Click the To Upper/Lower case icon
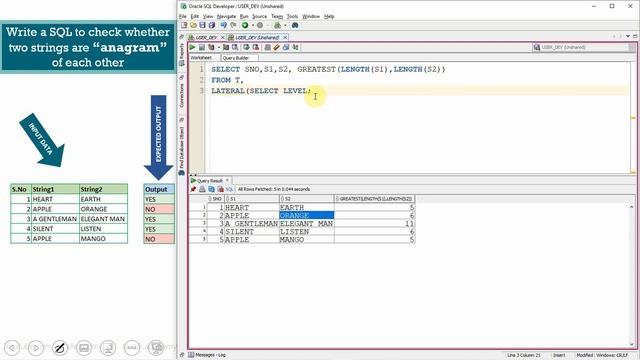 pyautogui.click(x=296, y=47)
